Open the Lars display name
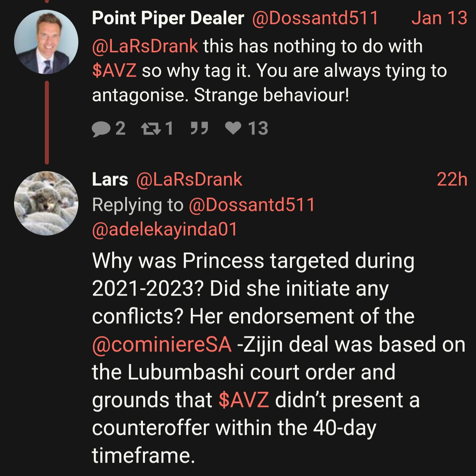 pos(110,179)
